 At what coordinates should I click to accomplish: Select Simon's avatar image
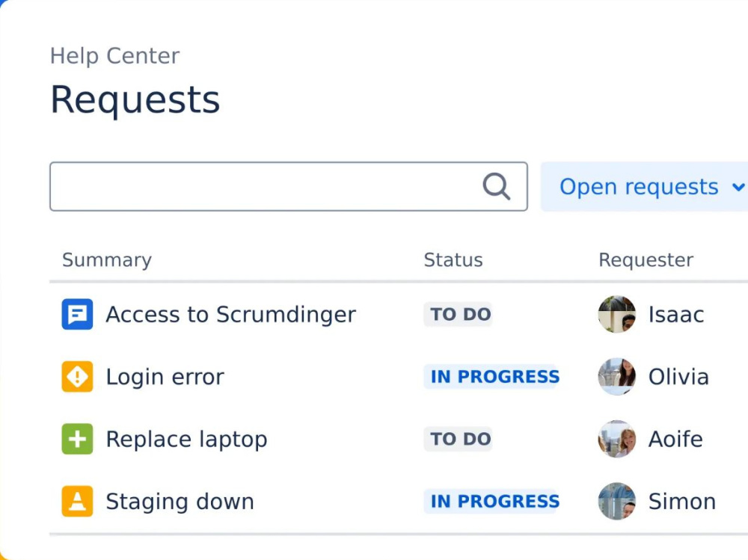(x=616, y=501)
